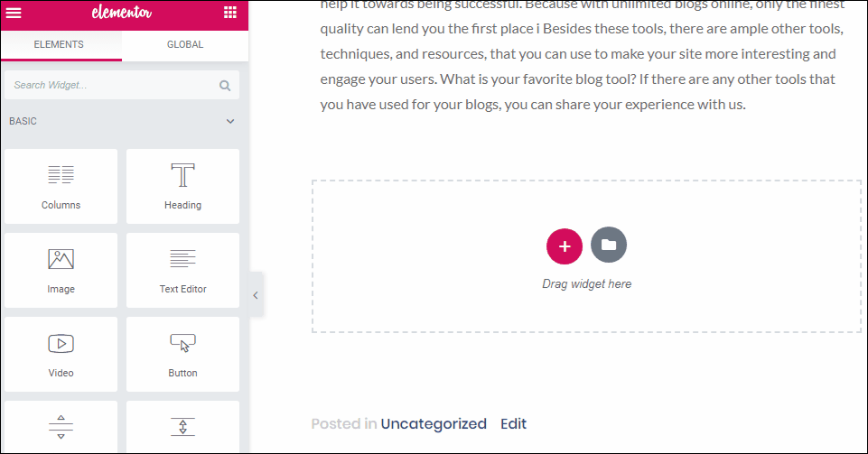Select the Text Editor widget
Viewport: 868px width, 454px height.
pos(182,271)
